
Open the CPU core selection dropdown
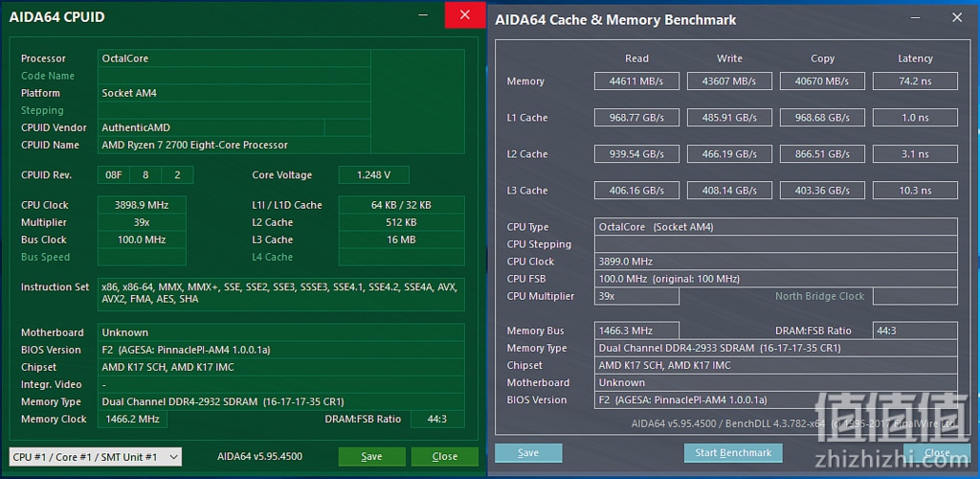[x=96, y=457]
